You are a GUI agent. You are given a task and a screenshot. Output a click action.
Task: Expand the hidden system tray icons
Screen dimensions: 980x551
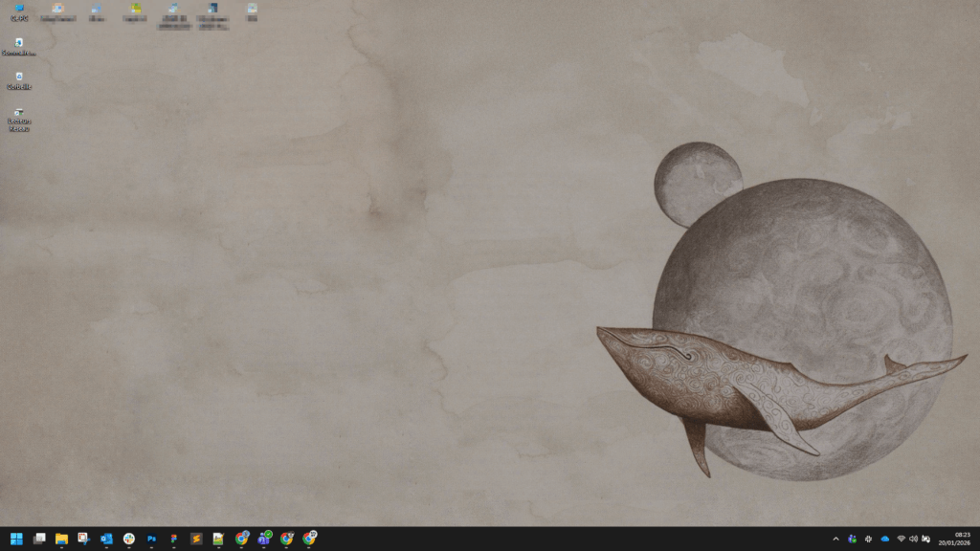pos(836,540)
